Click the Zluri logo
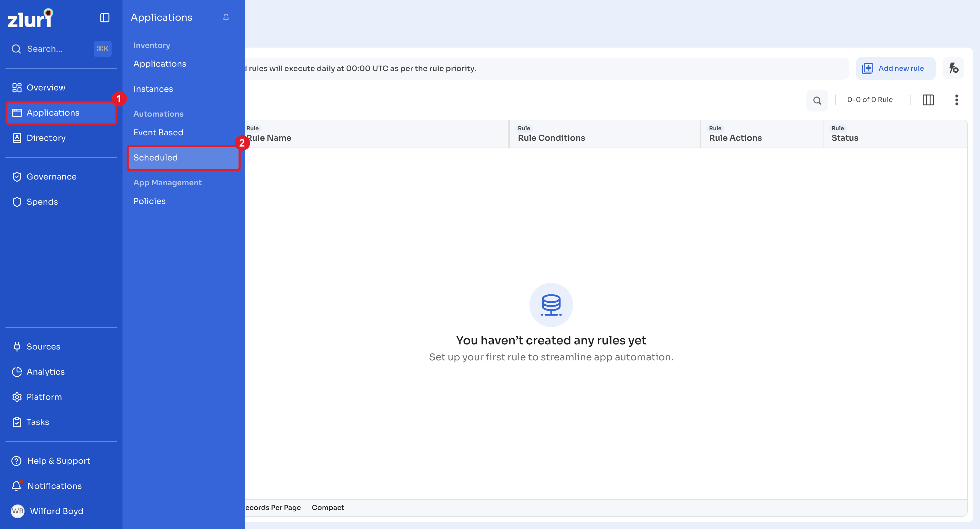The image size is (980, 529). coord(30,18)
